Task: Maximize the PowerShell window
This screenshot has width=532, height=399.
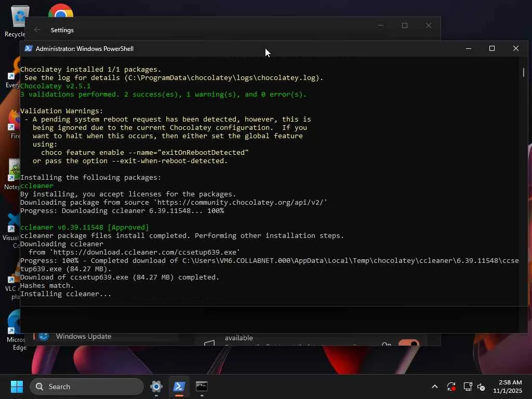Action: pyautogui.click(x=492, y=48)
